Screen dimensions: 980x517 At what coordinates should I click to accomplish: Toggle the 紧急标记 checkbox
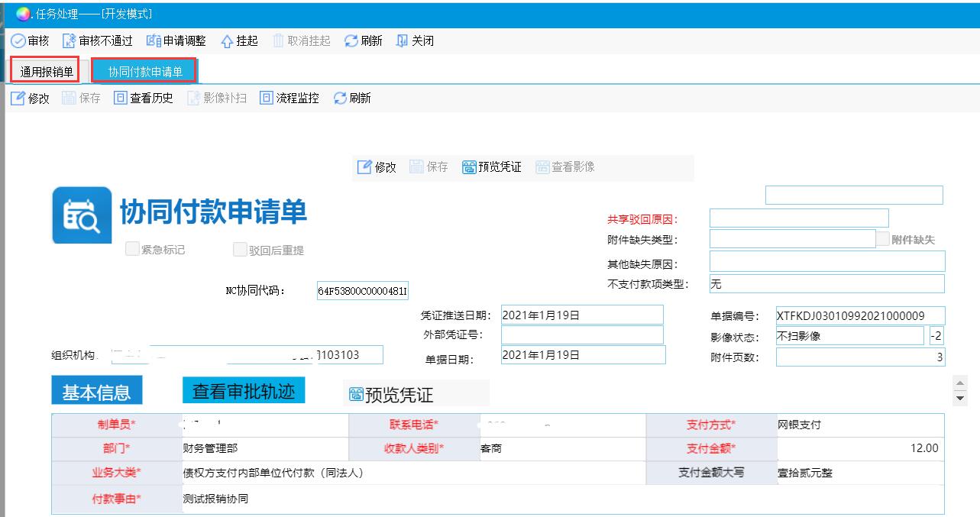pos(133,249)
